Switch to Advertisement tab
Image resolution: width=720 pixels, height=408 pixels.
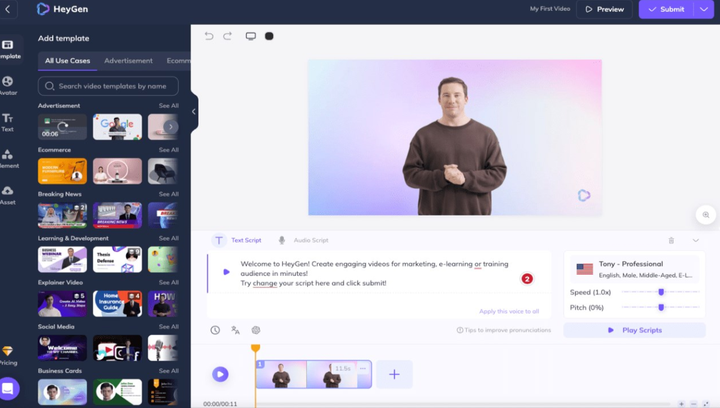(128, 61)
